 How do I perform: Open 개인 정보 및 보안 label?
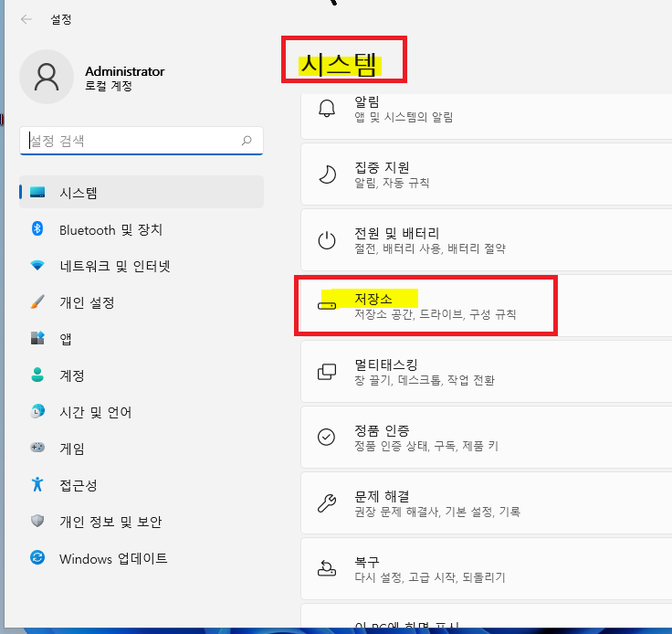click(110, 522)
